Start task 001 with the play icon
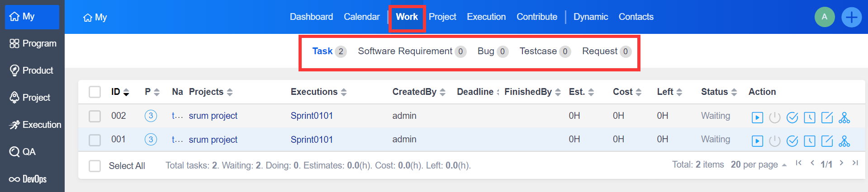Screen dimensions: 868x192 (757, 141)
